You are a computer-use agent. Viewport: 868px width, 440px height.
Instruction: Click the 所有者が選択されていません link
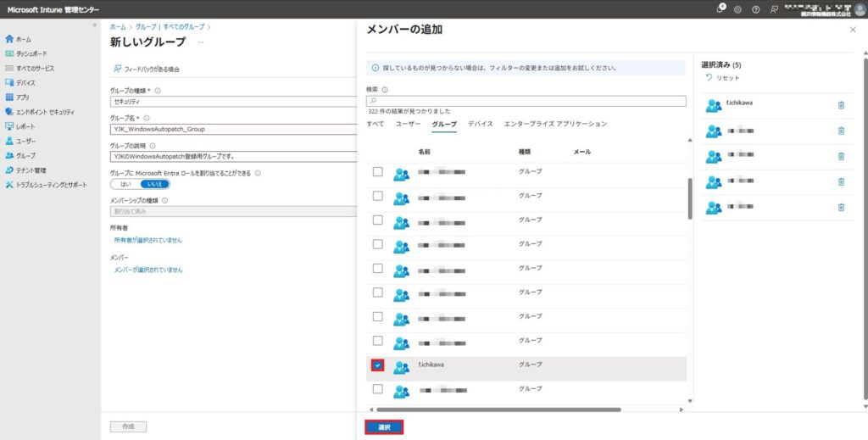[x=147, y=240]
